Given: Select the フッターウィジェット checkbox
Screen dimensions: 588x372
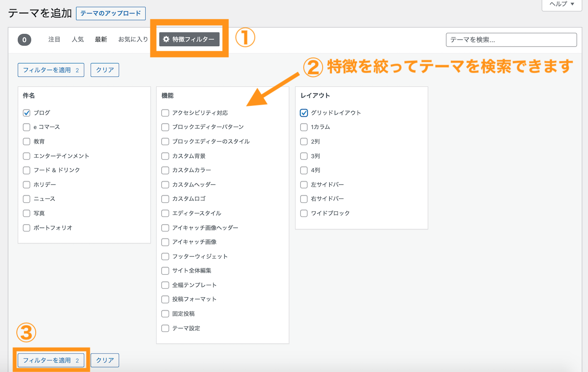Looking at the screenshot, I should pos(165,257).
